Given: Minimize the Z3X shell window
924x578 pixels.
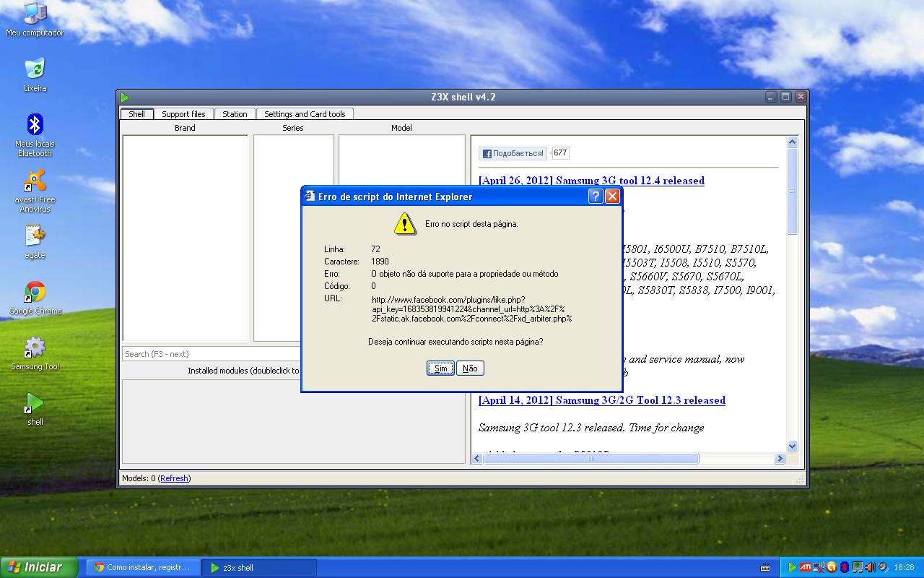Looking at the screenshot, I should [x=772, y=97].
